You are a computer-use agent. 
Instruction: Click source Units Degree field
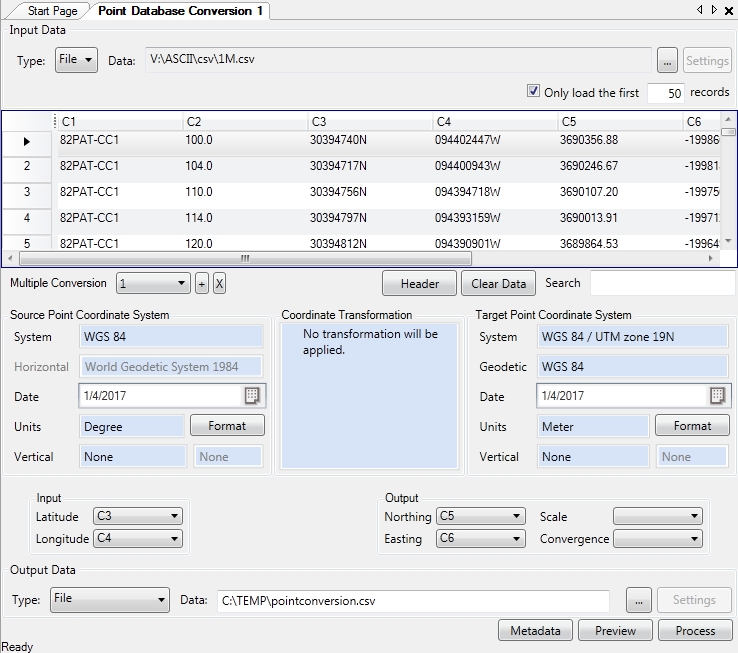point(132,427)
